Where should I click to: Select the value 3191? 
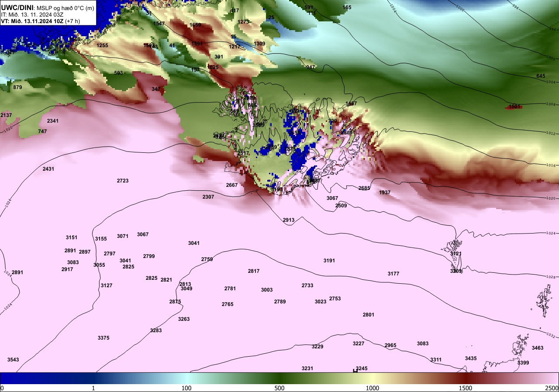pos(329,261)
